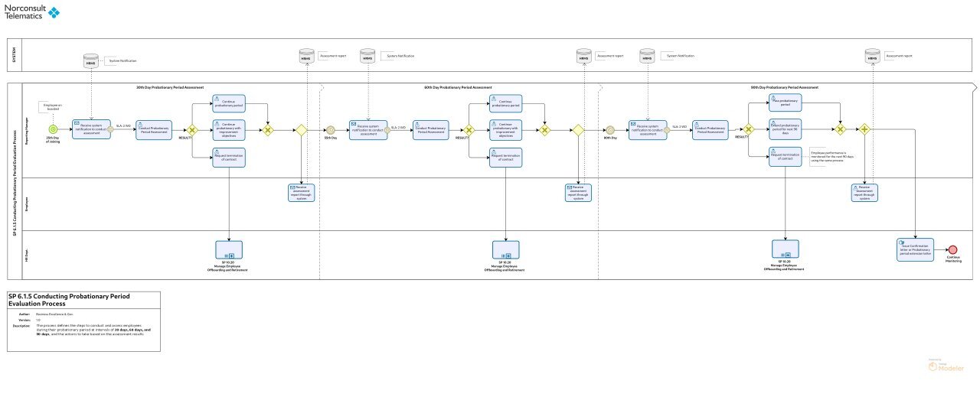Screen dimensions: 980x394
Task: Select the Employee on boarded annotation
Action: click(x=54, y=107)
